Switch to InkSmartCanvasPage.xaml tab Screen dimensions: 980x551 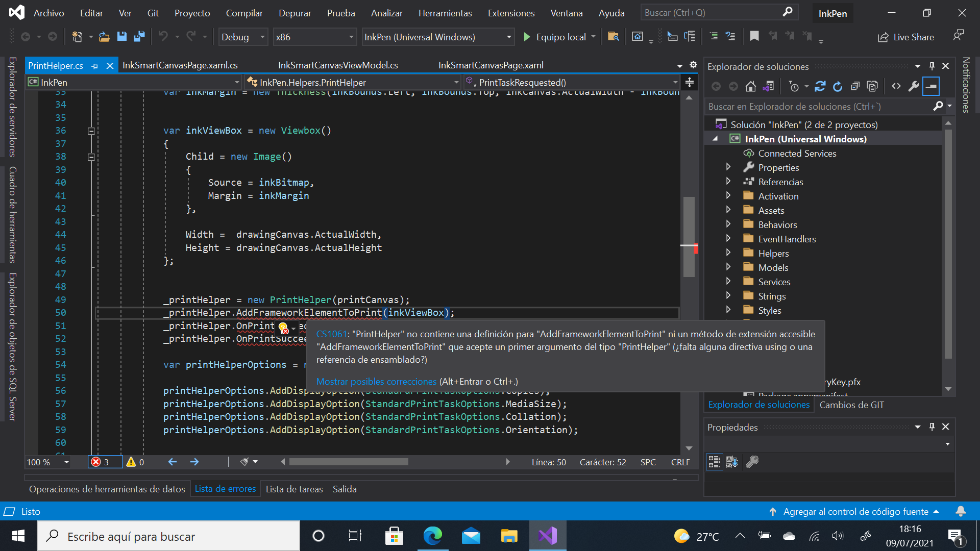(491, 65)
